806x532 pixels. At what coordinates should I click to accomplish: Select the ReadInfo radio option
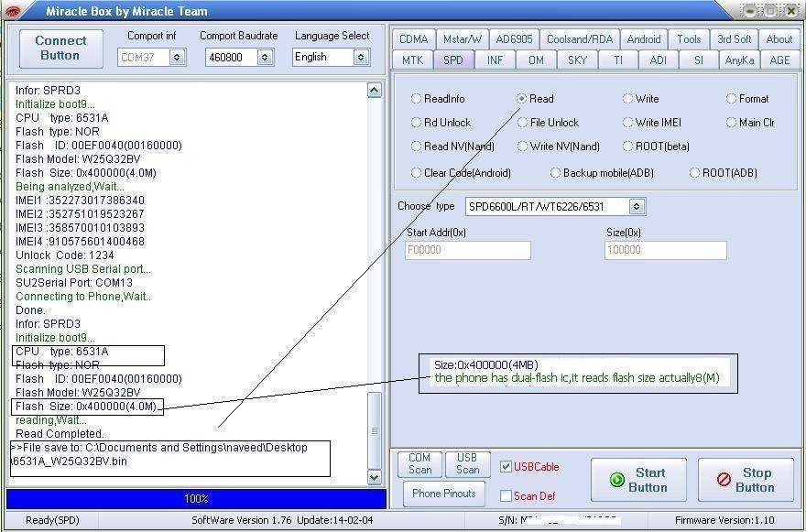417,99
